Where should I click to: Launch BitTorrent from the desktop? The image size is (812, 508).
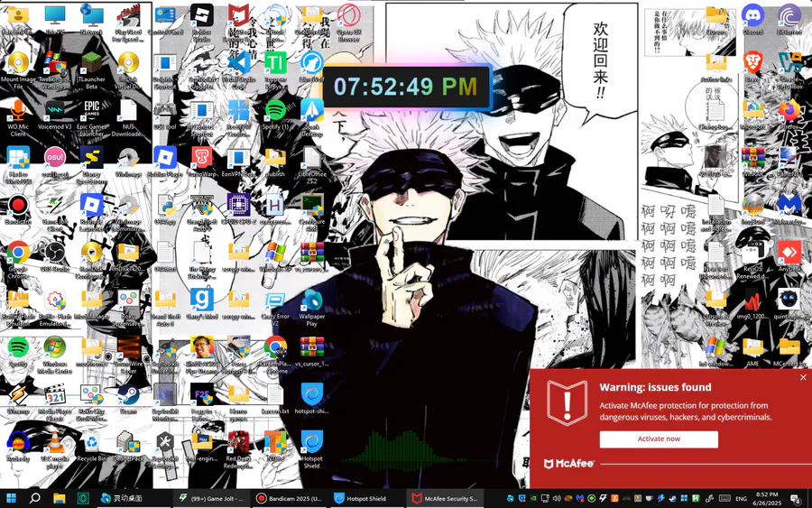click(x=789, y=20)
